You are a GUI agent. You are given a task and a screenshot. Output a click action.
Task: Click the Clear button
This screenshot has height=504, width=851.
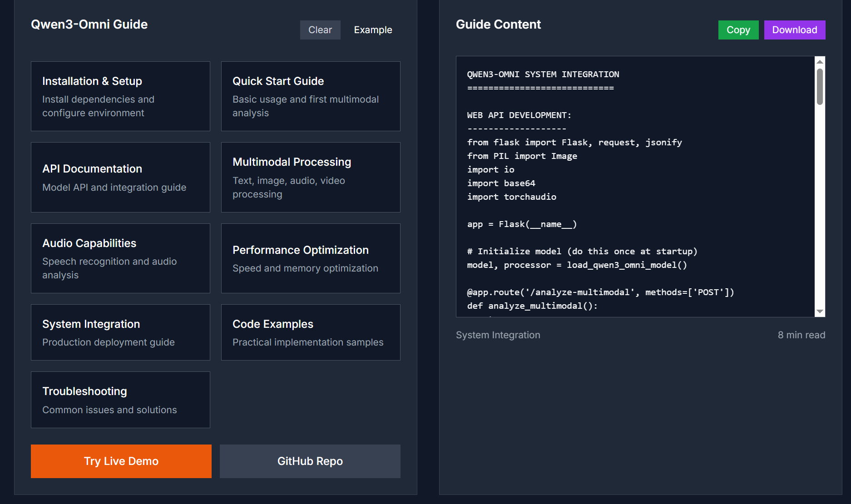point(320,30)
